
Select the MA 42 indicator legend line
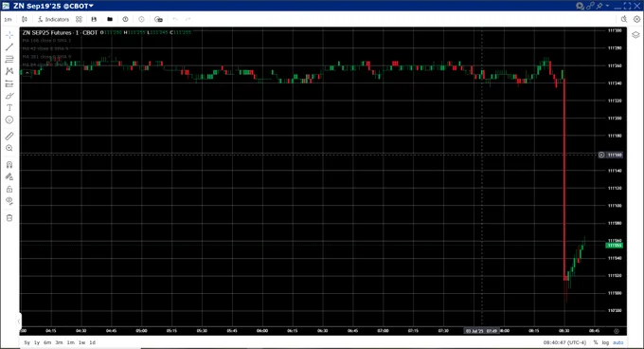click(x=45, y=48)
